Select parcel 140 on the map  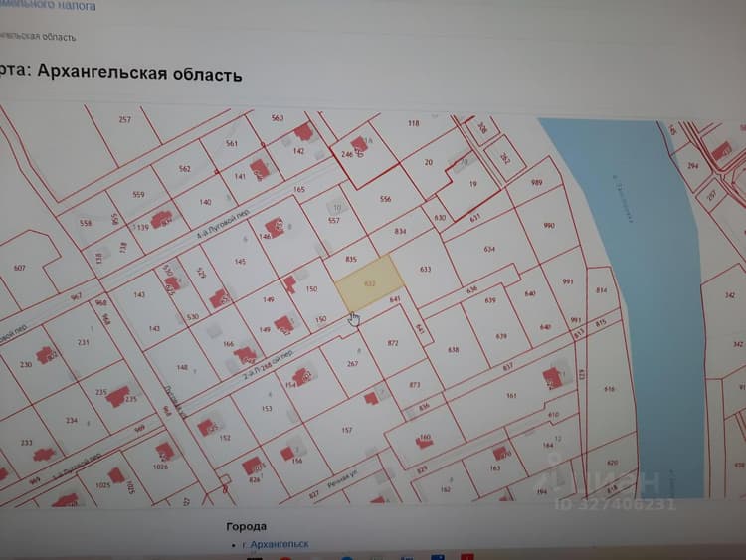click(x=205, y=202)
